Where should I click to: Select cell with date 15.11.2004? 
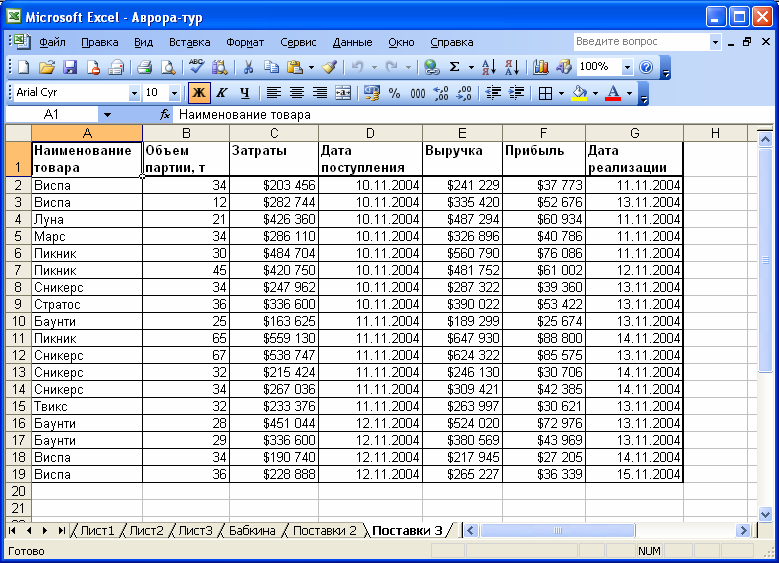coord(634,475)
